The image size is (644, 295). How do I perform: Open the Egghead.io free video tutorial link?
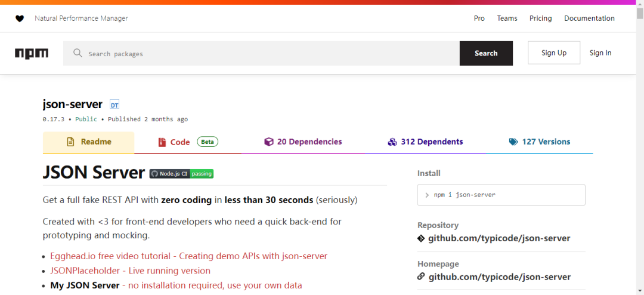point(188,256)
